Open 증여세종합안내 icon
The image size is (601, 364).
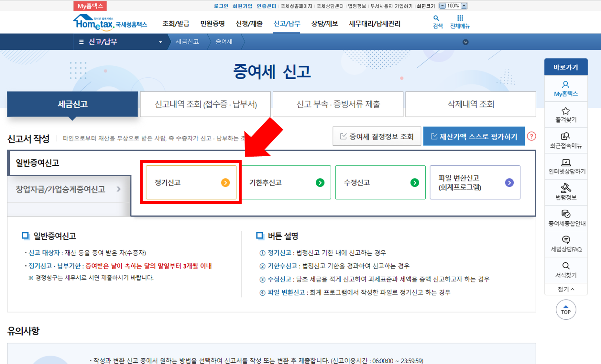[x=566, y=214]
